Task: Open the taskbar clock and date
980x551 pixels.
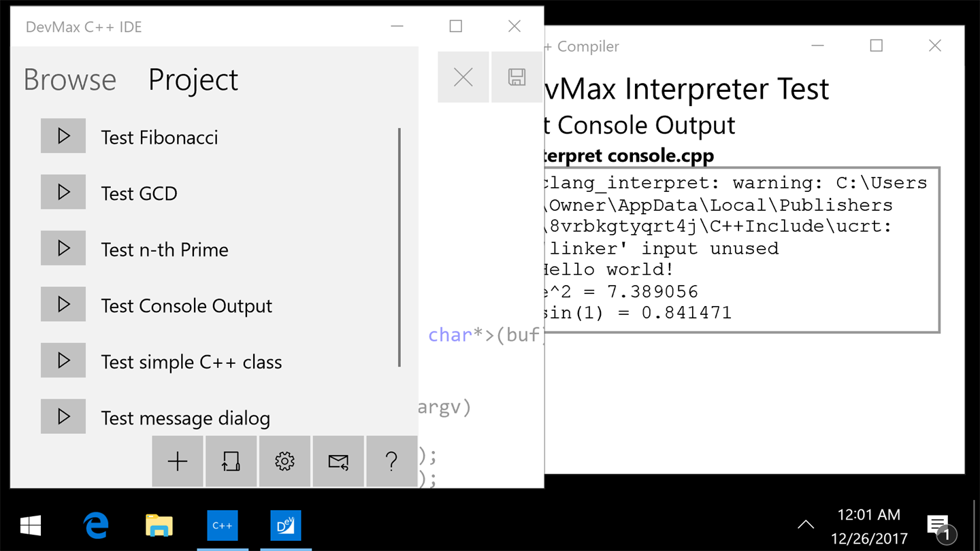Action: (869, 527)
